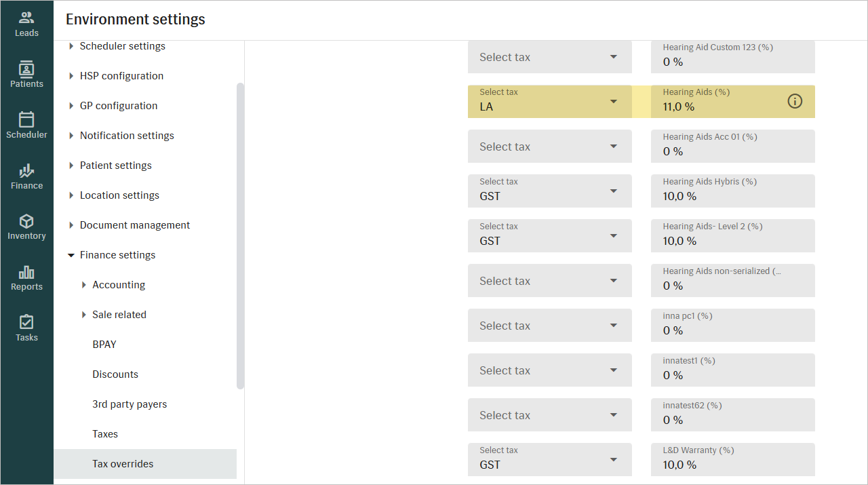
Task: Collapse the Finance settings section
Action: pos(71,255)
